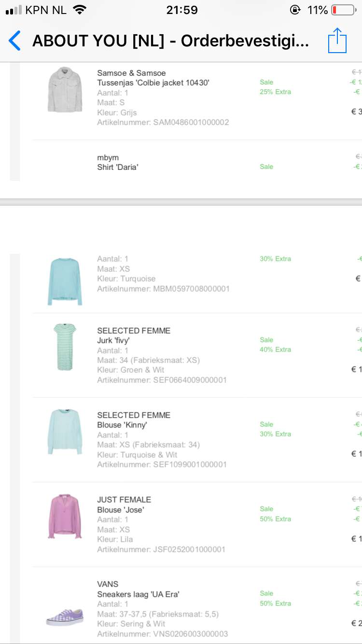Tap the Wi-Fi status icon

(80, 10)
